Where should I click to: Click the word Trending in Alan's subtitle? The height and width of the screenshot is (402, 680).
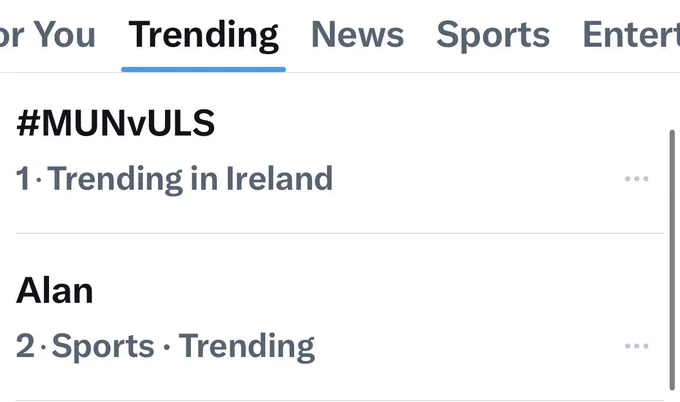247,346
